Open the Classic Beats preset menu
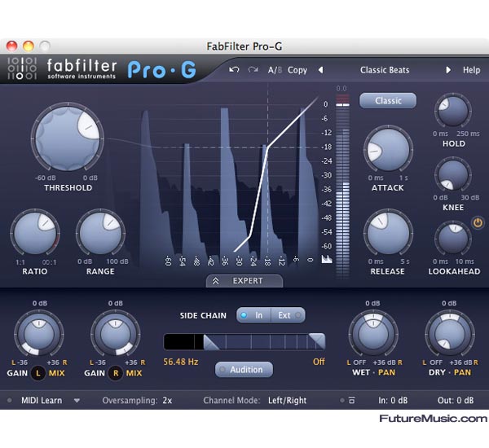 (385, 70)
